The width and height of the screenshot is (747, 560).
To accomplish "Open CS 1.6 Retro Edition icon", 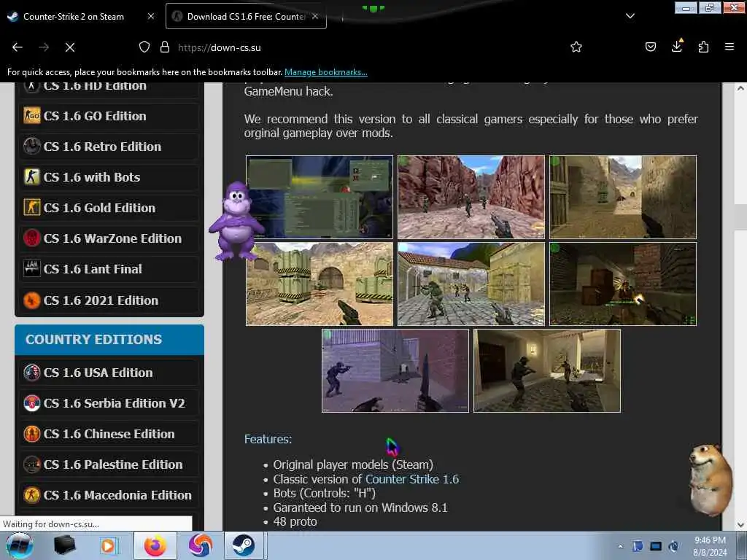I will 32,146.
